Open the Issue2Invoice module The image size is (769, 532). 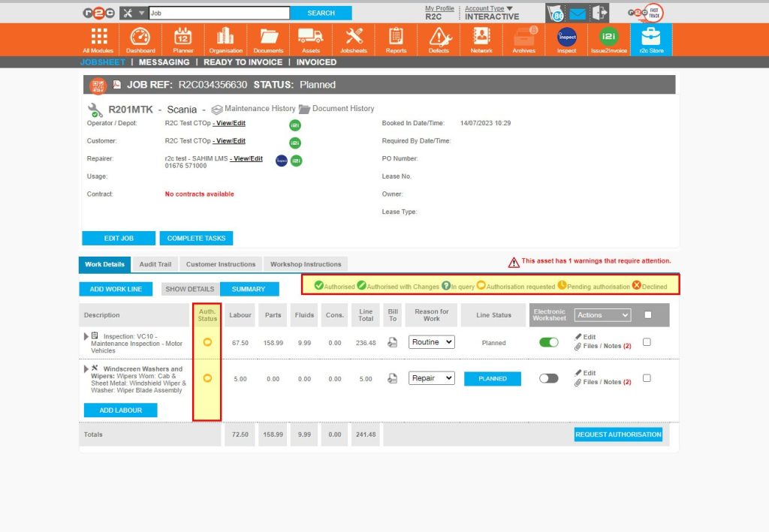click(x=608, y=39)
